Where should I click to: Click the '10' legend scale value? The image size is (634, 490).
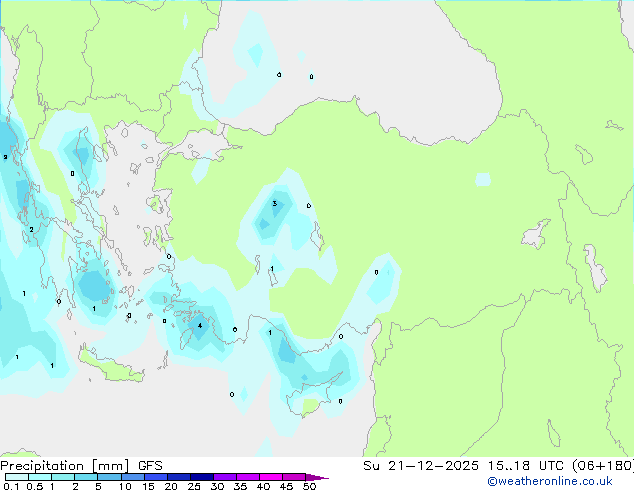[x=125, y=486]
